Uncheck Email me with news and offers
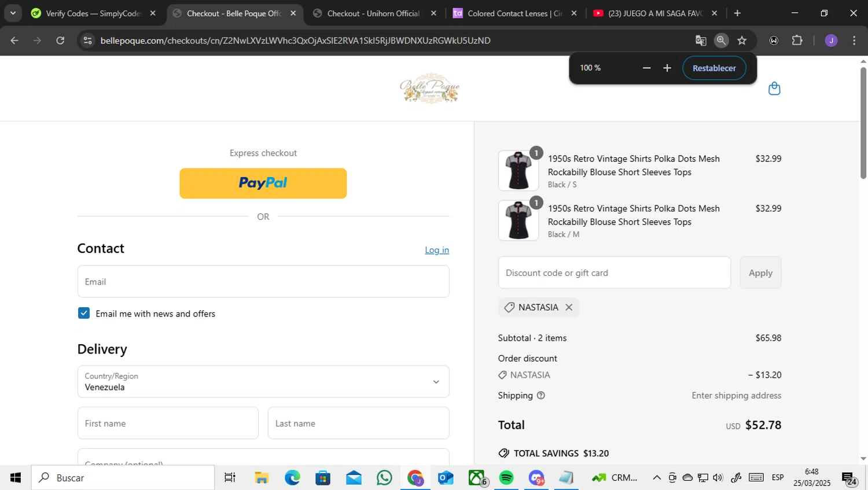The height and width of the screenshot is (490, 868). click(84, 313)
